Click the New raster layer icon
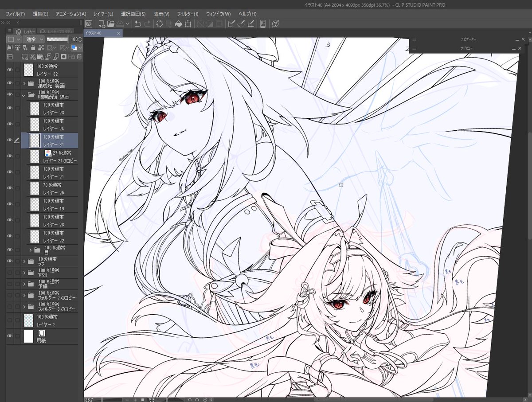Screen dimensions: 532x402 [x=24, y=57]
